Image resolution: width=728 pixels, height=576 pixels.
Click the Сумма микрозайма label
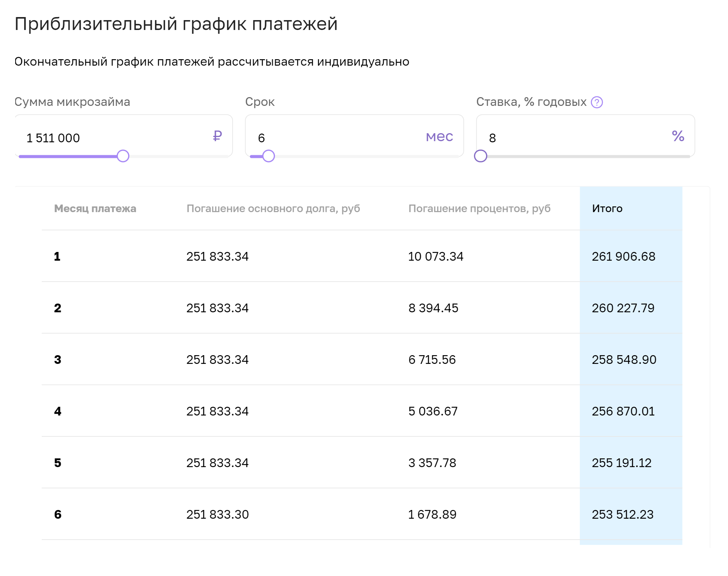[72, 102]
